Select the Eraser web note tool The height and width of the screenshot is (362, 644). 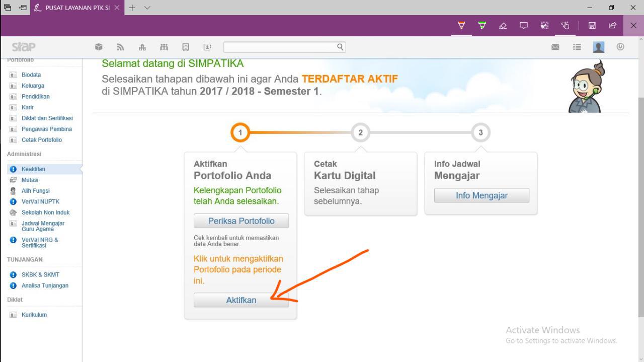(503, 26)
